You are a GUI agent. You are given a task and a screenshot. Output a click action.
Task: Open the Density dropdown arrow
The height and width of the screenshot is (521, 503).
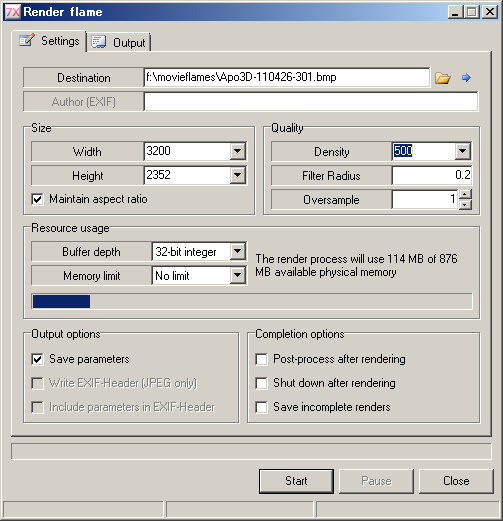click(x=462, y=151)
